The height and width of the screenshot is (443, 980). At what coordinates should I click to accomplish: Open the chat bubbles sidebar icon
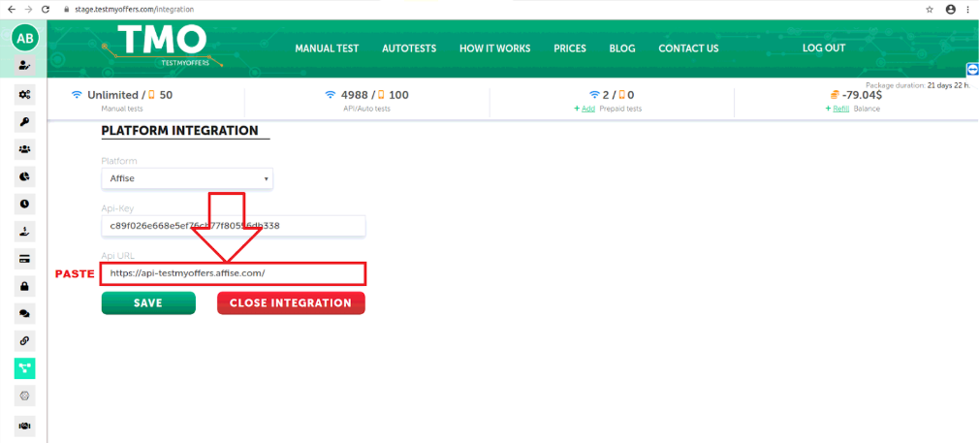(25, 314)
